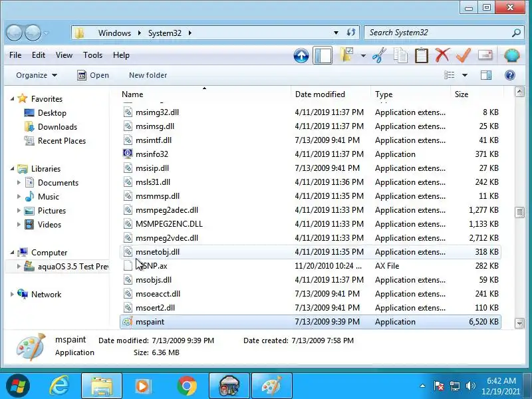Screen dimensions: 532x399
Task: Select the msinfo32 application icon
Action: coord(128,154)
